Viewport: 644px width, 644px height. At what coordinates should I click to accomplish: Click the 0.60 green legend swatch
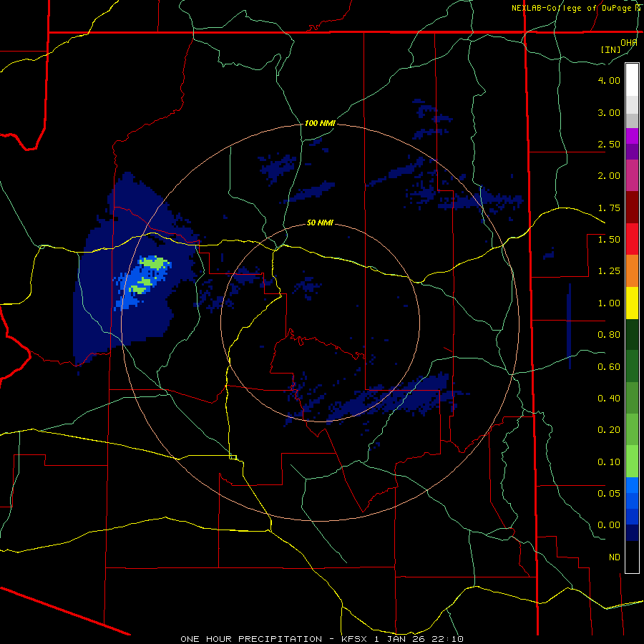[x=632, y=366]
